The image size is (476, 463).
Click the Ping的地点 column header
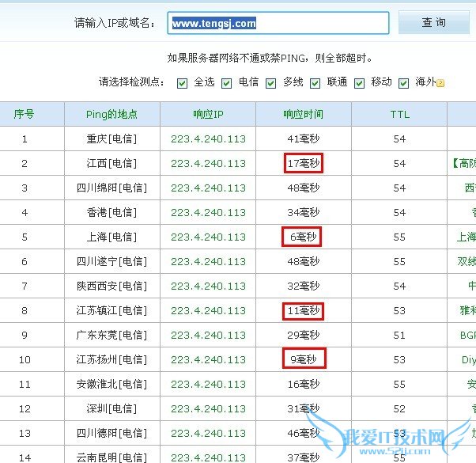pos(111,114)
